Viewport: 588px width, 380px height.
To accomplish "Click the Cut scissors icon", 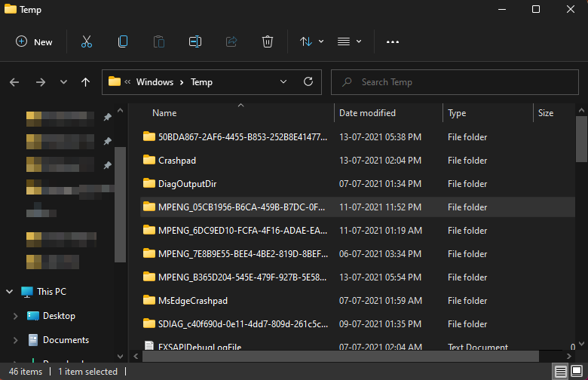I will coord(86,41).
